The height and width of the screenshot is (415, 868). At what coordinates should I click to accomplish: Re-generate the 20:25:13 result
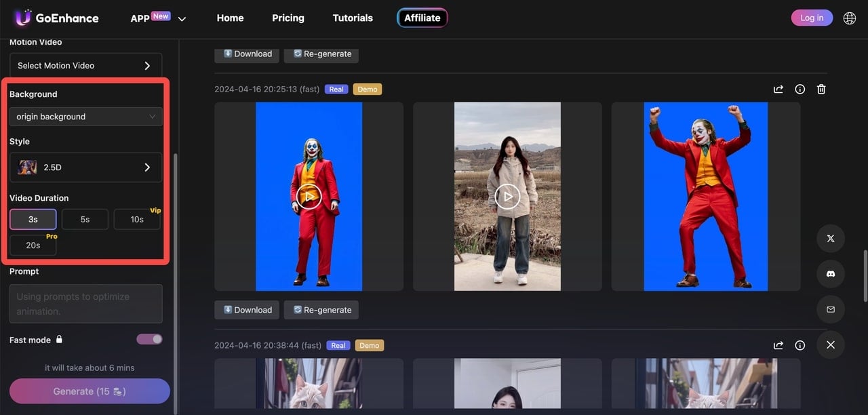pos(321,310)
